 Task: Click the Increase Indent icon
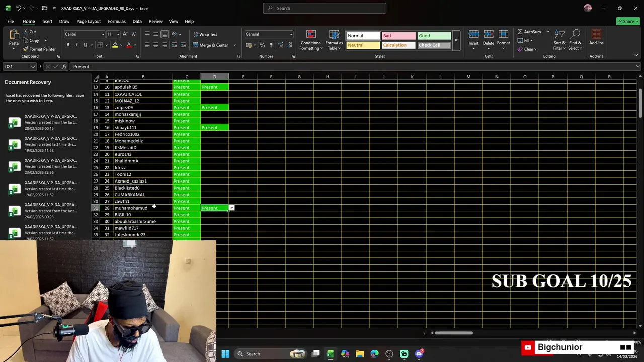point(183,45)
